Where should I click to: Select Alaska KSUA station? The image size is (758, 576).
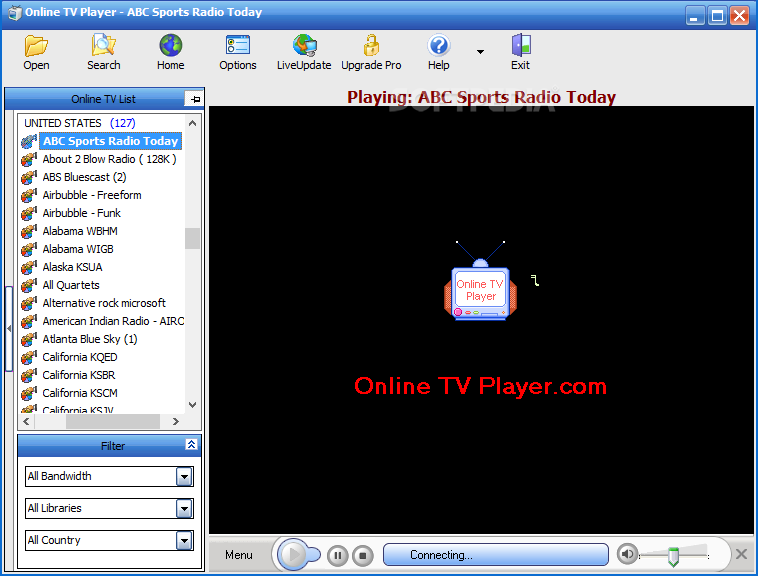click(73, 267)
